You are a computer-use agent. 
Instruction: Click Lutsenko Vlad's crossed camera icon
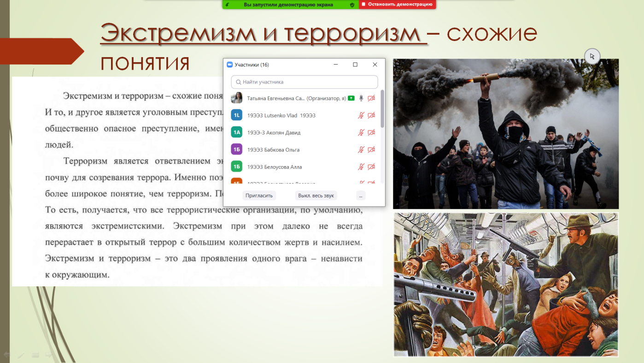371,115
